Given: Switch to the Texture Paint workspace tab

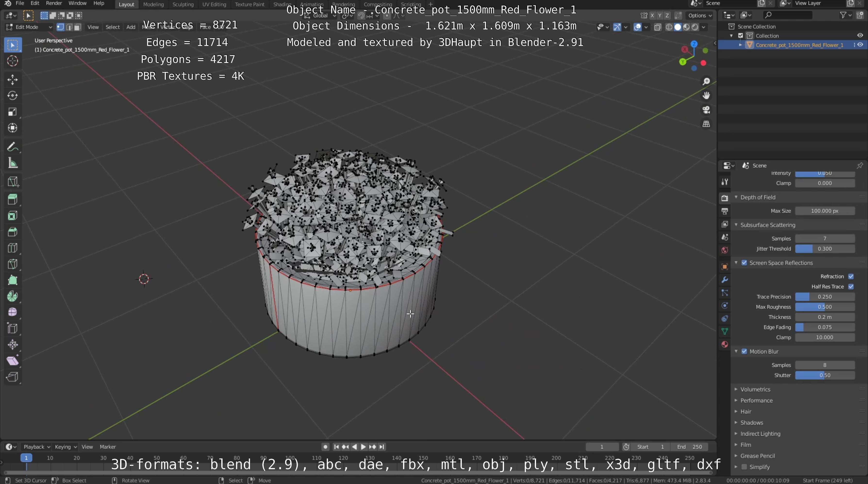Looking at the screenshot, I should click(x=249, y=4).
